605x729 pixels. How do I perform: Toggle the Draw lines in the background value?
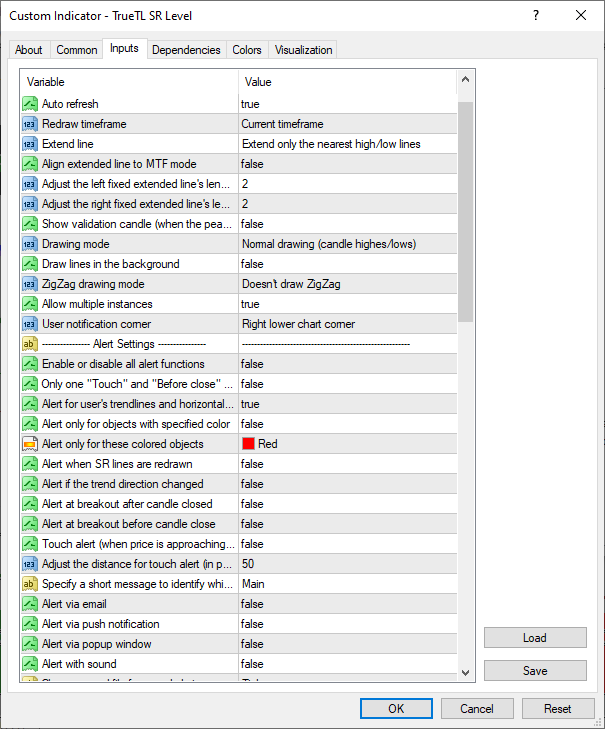click(x=347, y=264)
